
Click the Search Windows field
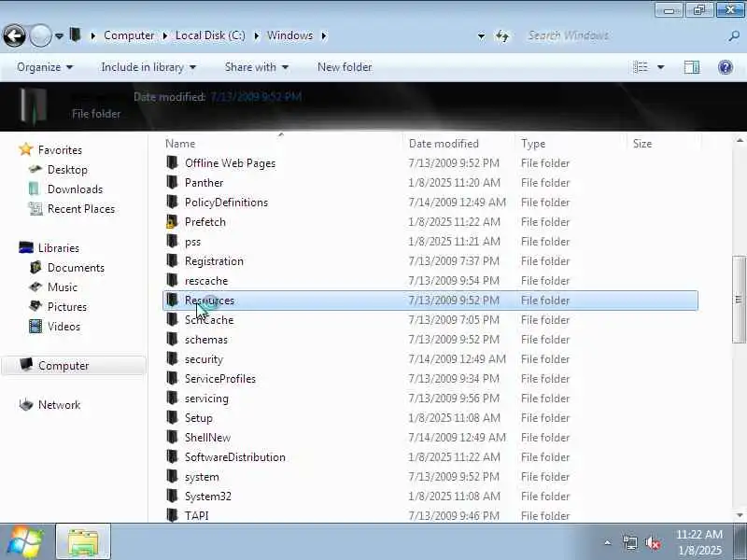[624, 35]
